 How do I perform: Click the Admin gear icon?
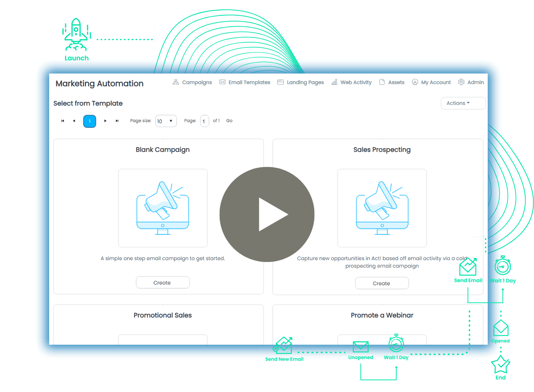tap(461, 82)
